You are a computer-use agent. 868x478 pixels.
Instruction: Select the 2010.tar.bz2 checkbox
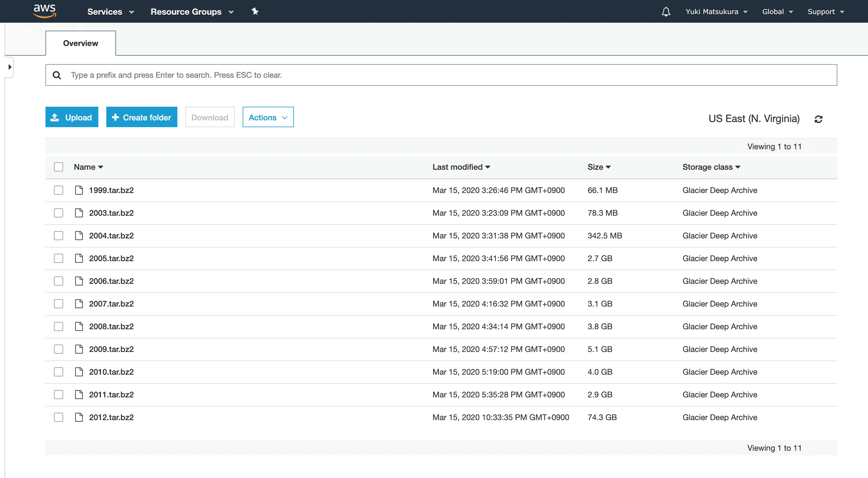(59, 372)
